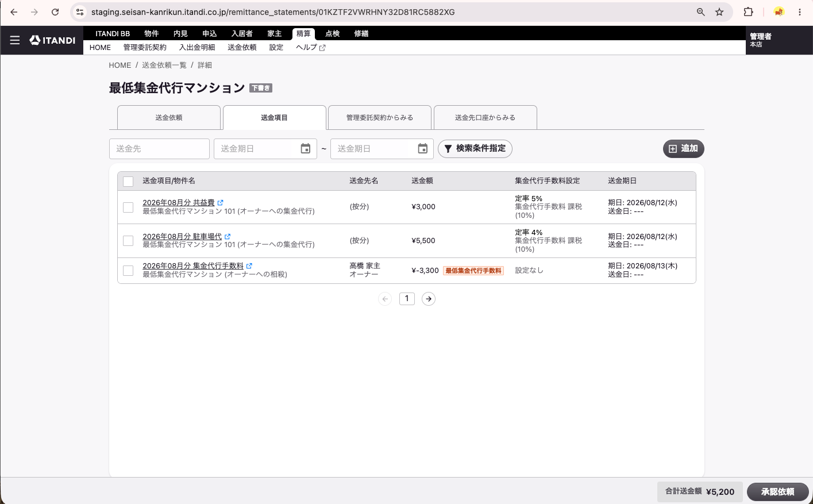This screenshot has height=504, width=813.
Task: Switch to the 送金依頼 tab
Action: coord(169,118)
